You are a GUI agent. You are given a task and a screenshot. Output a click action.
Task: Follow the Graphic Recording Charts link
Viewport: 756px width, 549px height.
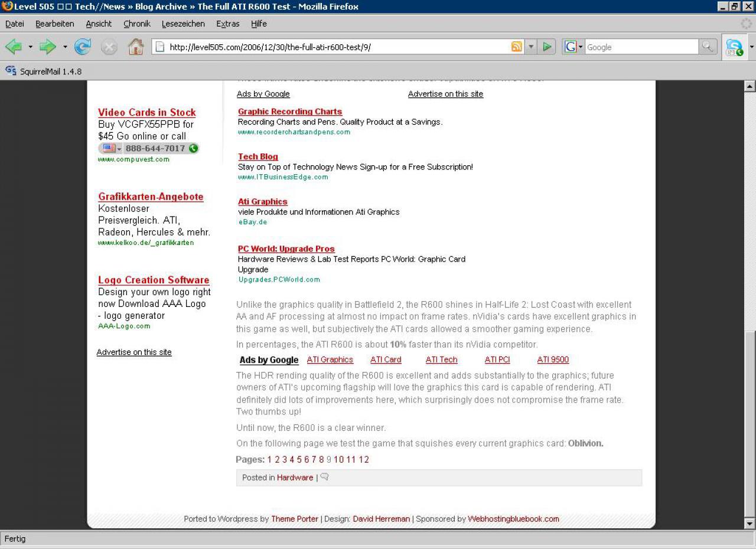click(290, 112)
